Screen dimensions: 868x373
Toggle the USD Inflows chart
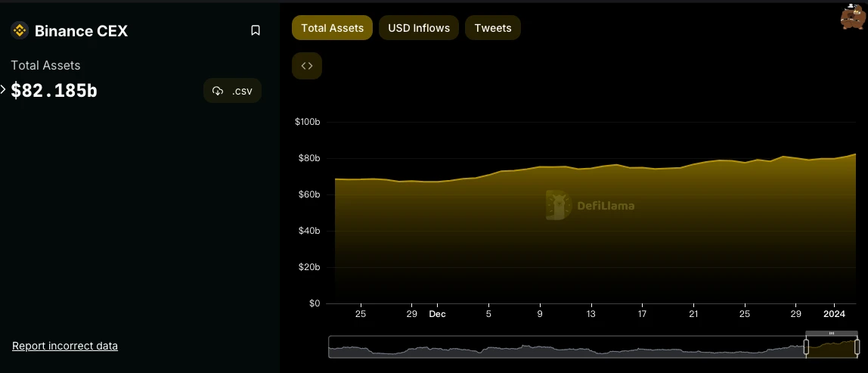(x=419, y=28)
